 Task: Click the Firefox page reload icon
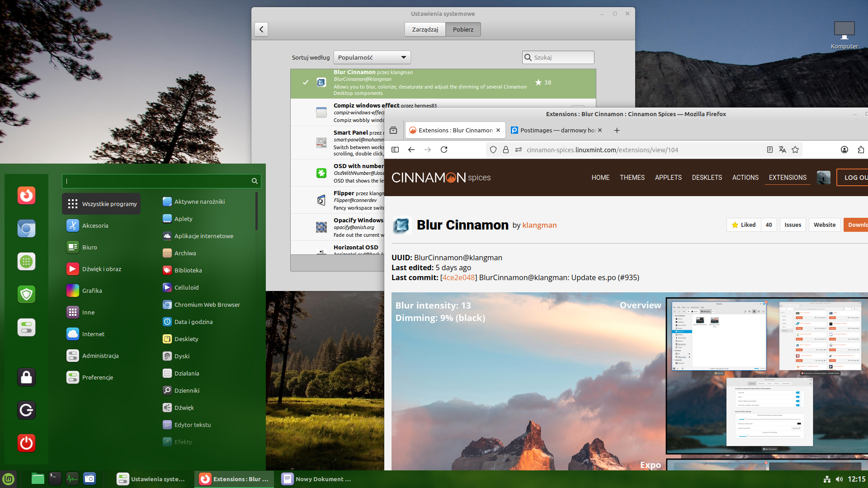(x=444, y=150)
